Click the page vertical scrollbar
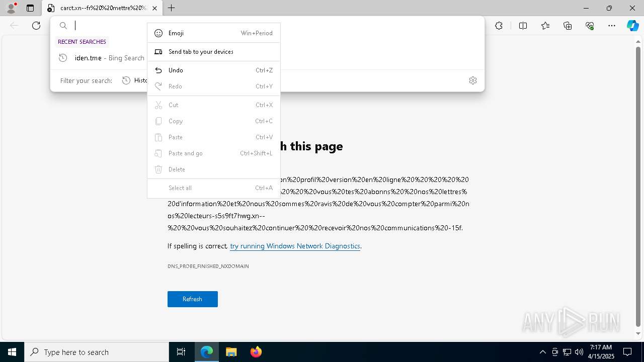 638,186
